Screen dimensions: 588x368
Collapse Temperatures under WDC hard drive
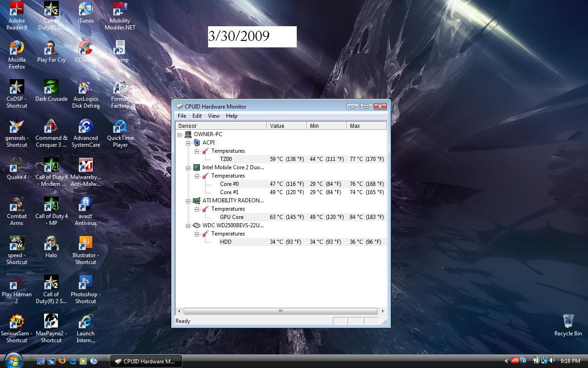point(197,234)
